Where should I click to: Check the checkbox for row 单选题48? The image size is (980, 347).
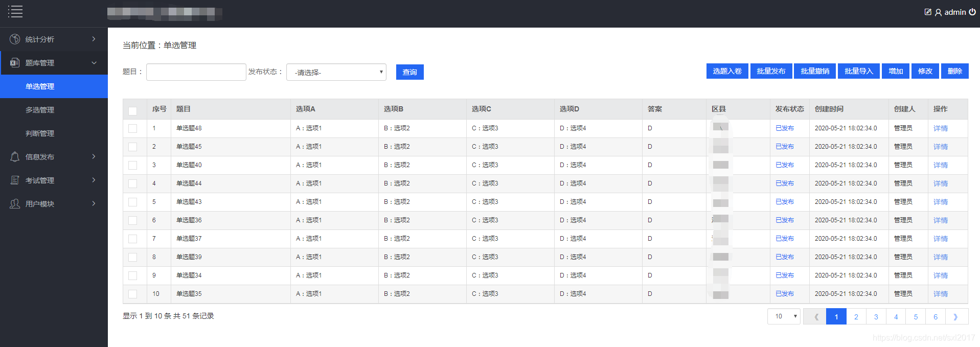[x=133, y=128]
